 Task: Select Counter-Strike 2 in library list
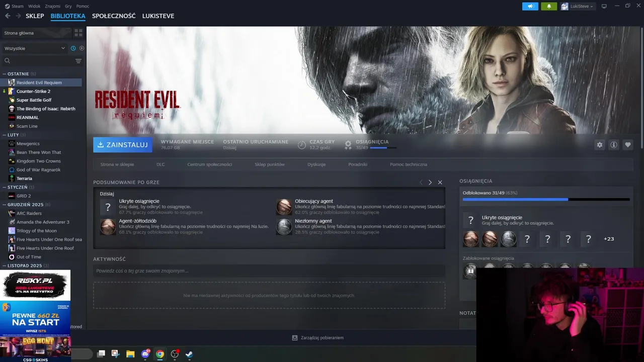pos(33,92)
